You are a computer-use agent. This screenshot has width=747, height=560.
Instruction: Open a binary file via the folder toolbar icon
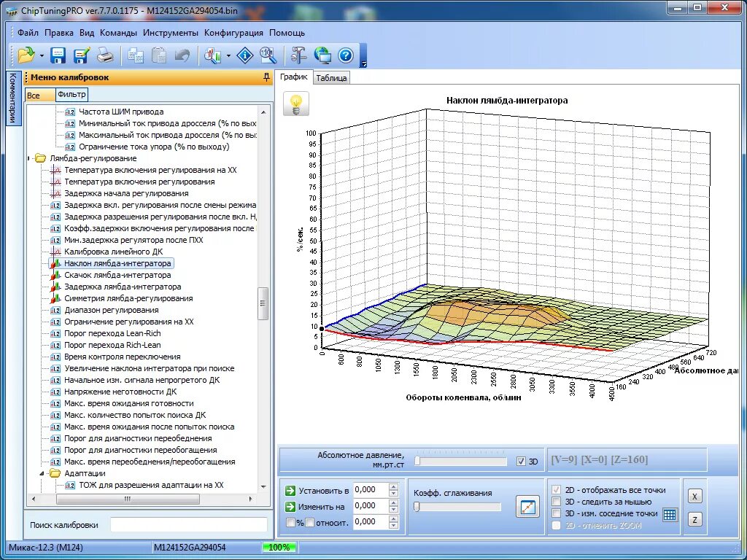[28, 55]
